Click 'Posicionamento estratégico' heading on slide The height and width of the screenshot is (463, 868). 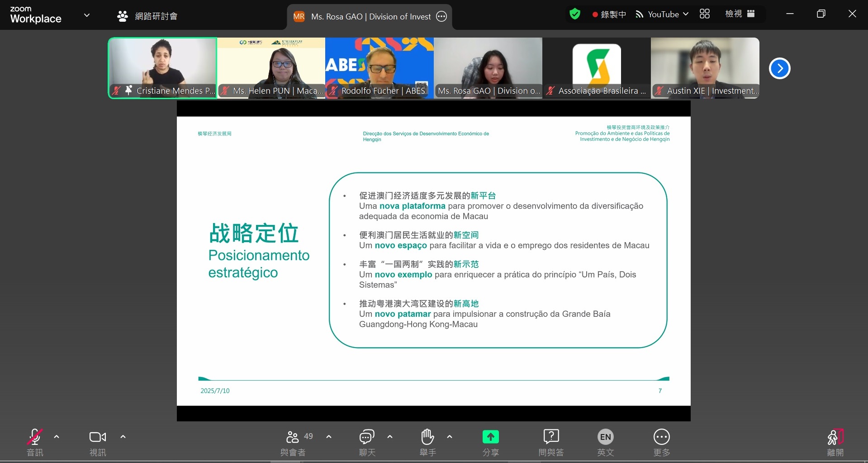pyautogui.click(x=259, y=264)
